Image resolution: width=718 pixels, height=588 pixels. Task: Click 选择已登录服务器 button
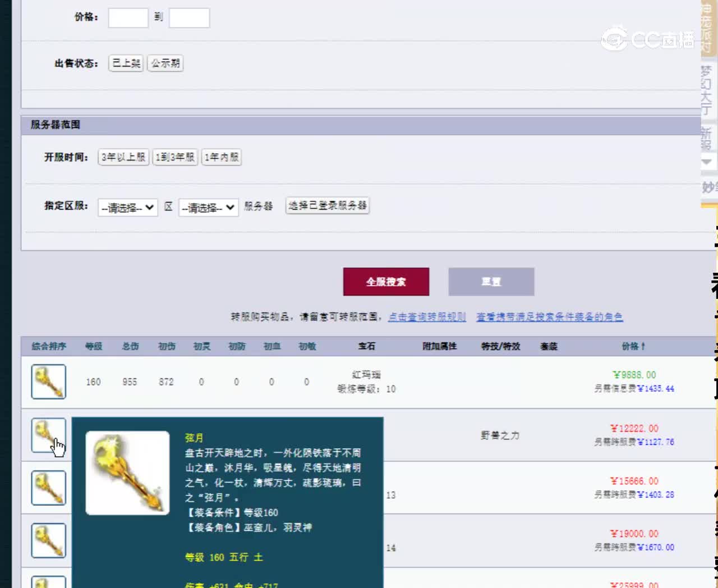[328, 205]
